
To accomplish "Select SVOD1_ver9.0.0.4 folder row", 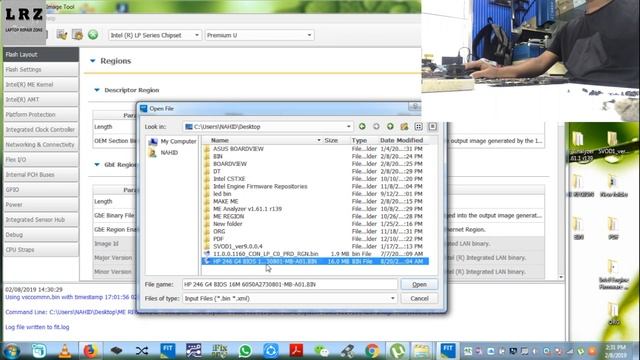I will (x=315, y=246).
